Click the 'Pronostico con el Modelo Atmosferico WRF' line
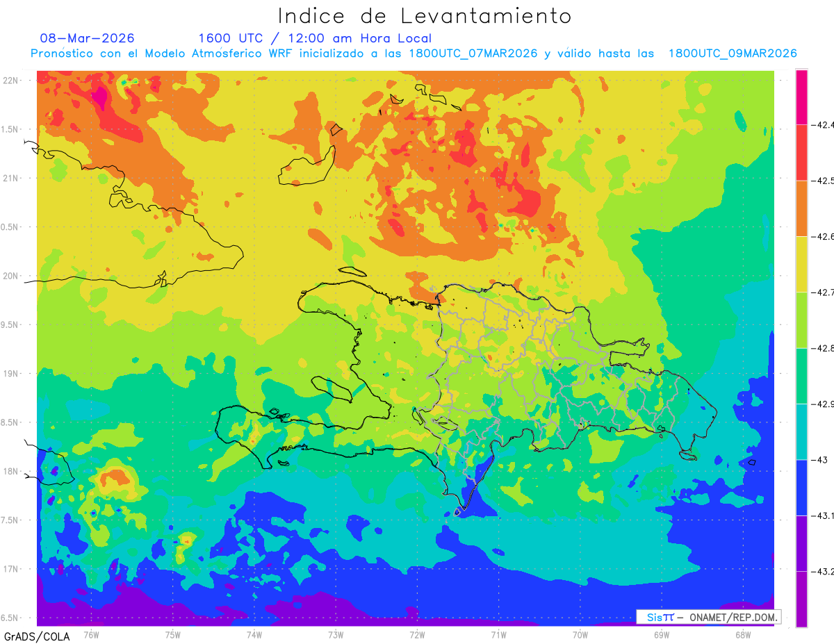This screenshot has height=644, width=834. [414, 53]
